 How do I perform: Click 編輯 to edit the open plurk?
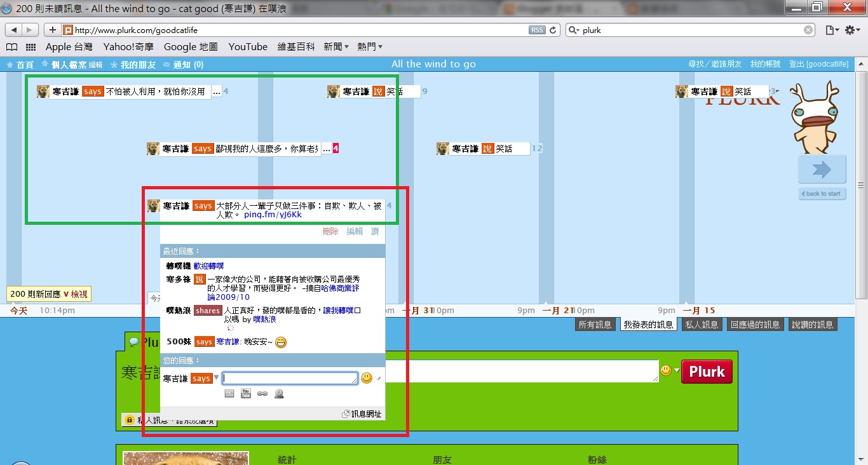click(355, 232)
